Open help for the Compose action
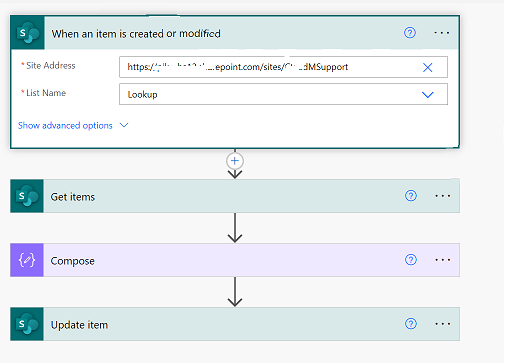The image size is (510, 363). click(x=411, y=260)
